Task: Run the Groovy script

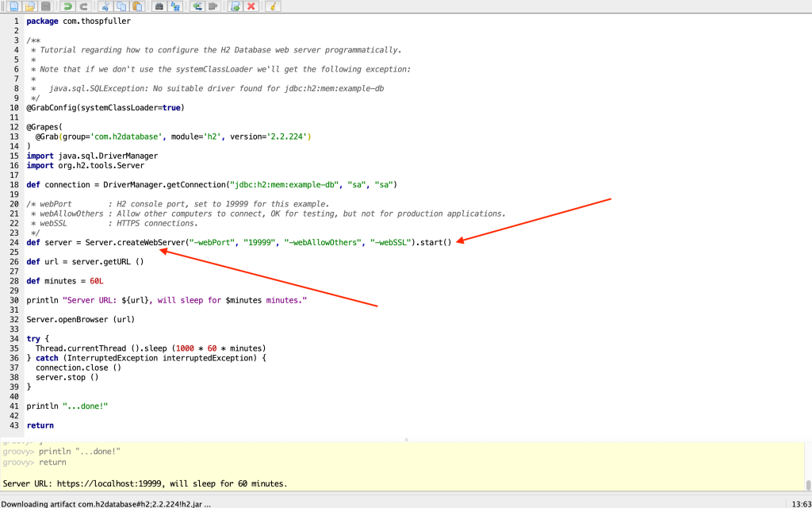Action: pyautogui.click(x=235, y=6)
